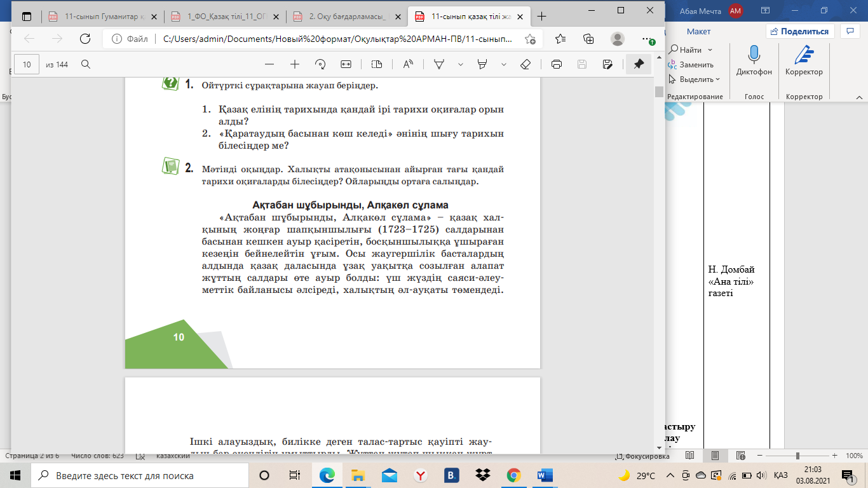This screenshot has height=488, width=868.
Task: Open Word account 'Абая Мечта'
Action: (x=711, y=11)
